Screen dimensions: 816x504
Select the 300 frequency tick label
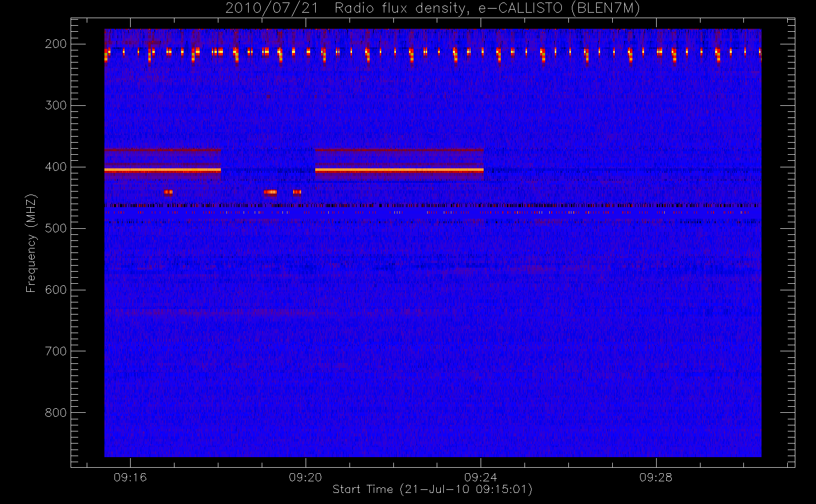pos(56,105)
